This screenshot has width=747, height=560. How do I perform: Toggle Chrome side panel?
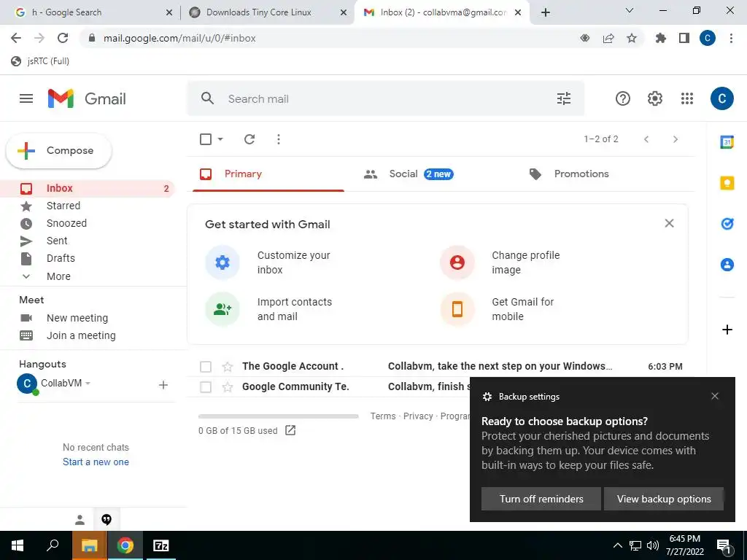tap(684, 38)
